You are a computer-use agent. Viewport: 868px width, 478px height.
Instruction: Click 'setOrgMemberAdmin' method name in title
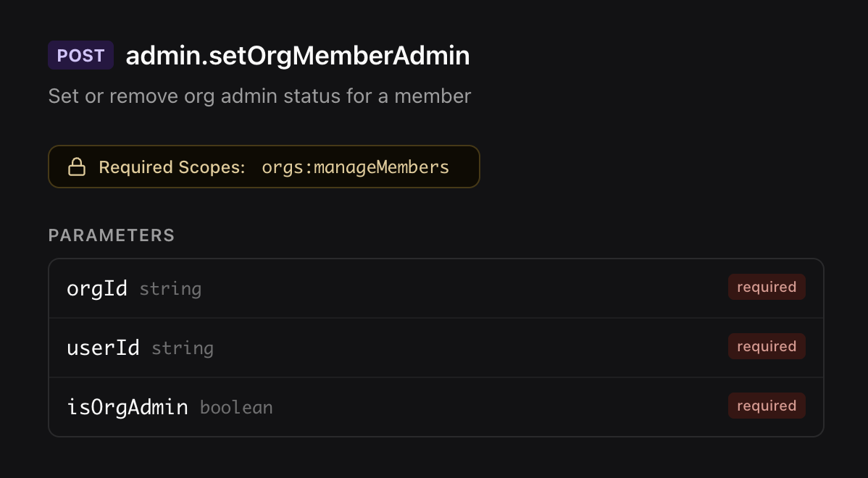pos(339,56)
